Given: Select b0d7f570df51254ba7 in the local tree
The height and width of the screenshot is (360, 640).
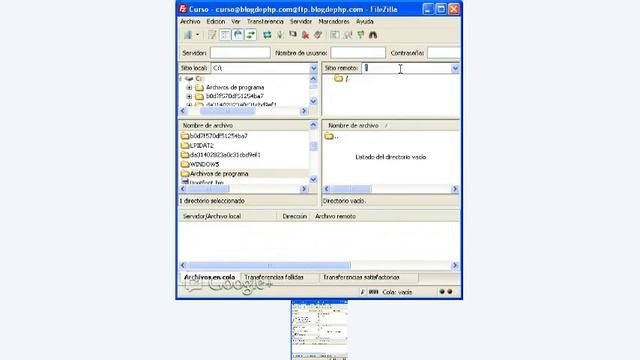Looking at the screenshot, I should [235, 96].
